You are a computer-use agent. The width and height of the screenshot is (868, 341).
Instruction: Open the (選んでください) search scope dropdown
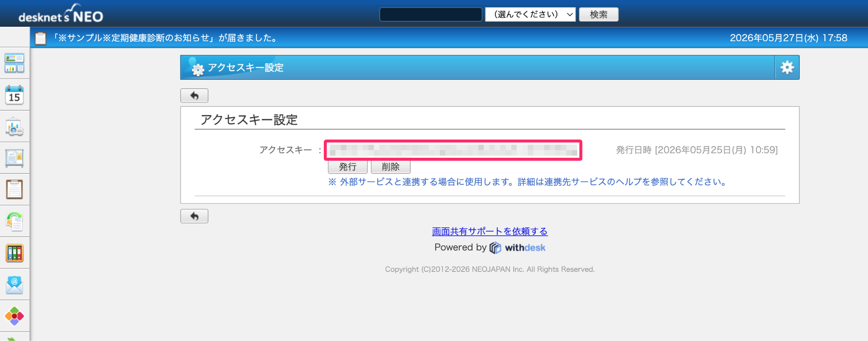point(530,14)
